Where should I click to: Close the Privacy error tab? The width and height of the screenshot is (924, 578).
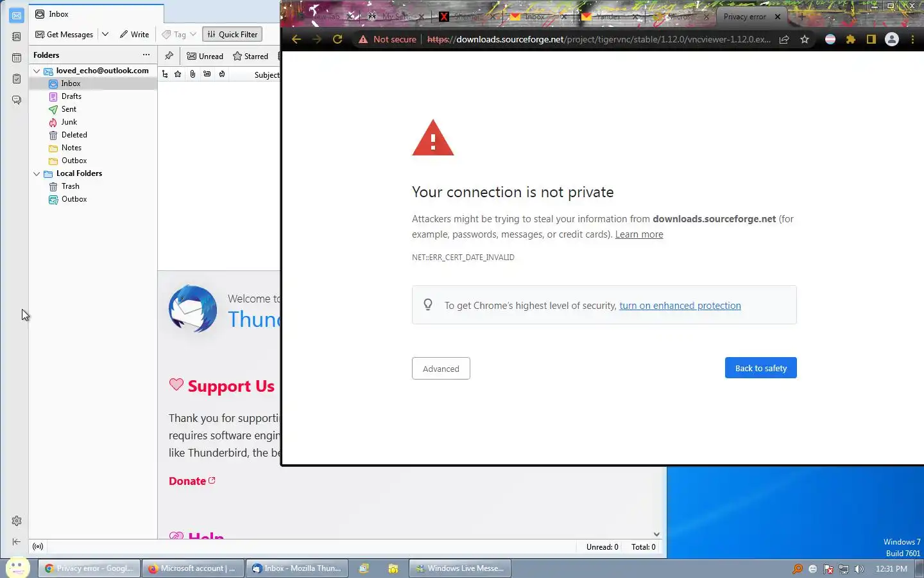pos(778,17)
